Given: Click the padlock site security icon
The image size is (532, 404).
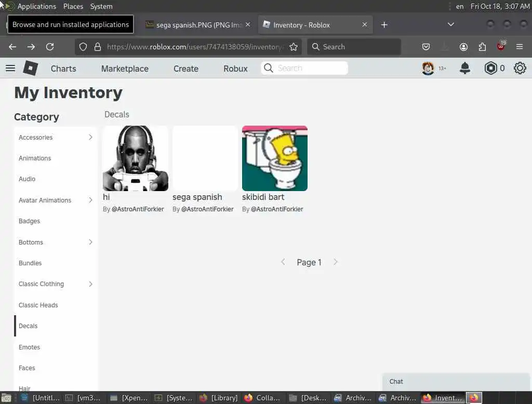Looking at the screenshot, I should tap(98, 47).
